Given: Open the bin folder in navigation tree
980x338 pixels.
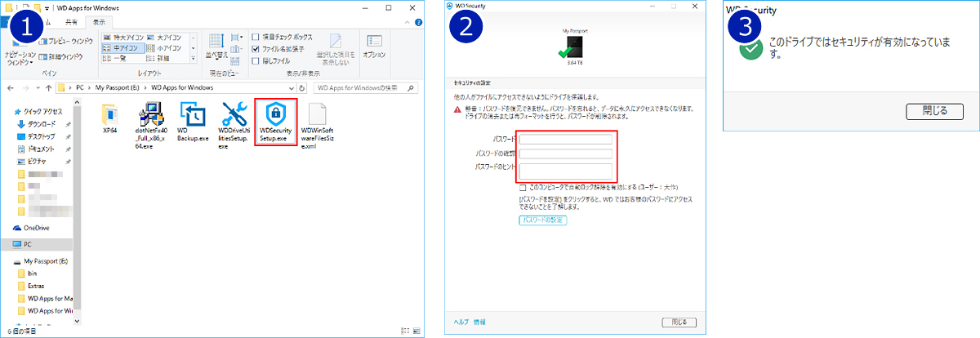Looking at the screenshot, I should [x=26, y=274].
